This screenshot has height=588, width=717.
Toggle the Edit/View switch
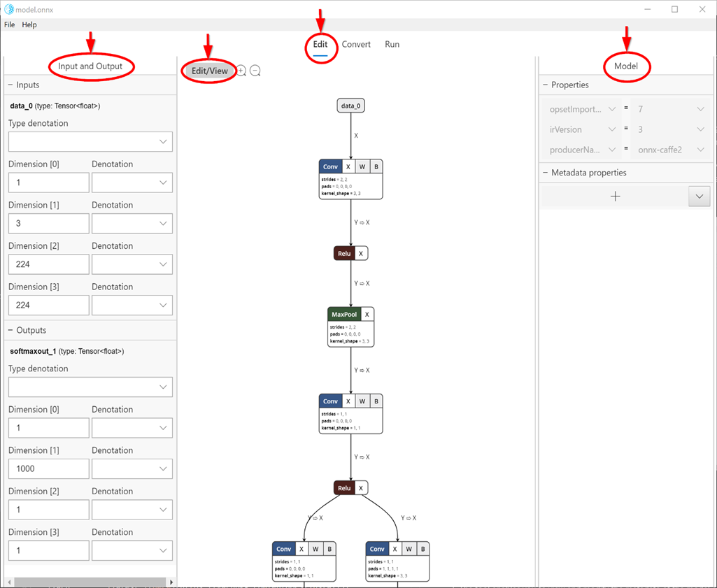click(x=208, y=70)
